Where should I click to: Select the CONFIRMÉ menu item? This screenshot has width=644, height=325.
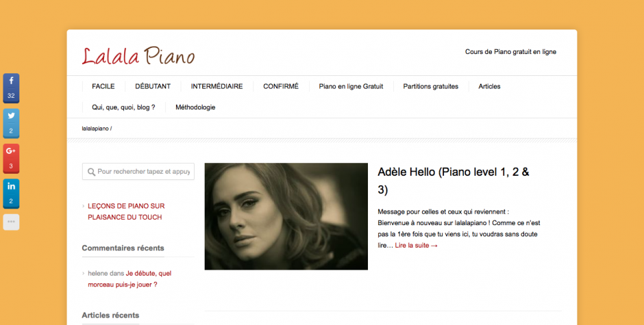pos(281,87)
